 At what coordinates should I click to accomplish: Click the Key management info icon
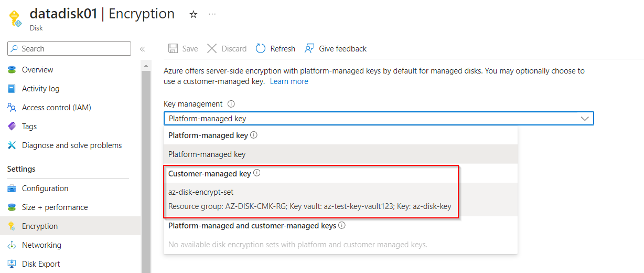pyautogui.click(x=231, y=104)
